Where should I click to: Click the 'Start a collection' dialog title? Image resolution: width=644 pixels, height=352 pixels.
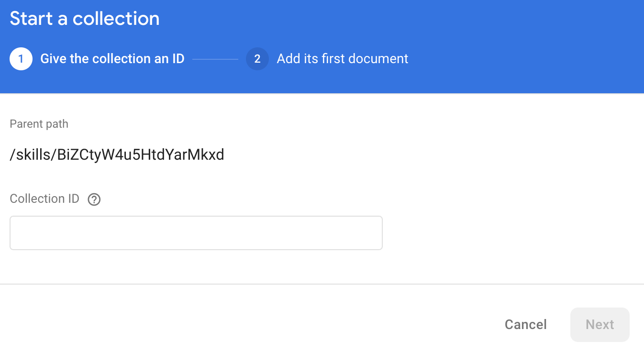click(x=85, y=19)
